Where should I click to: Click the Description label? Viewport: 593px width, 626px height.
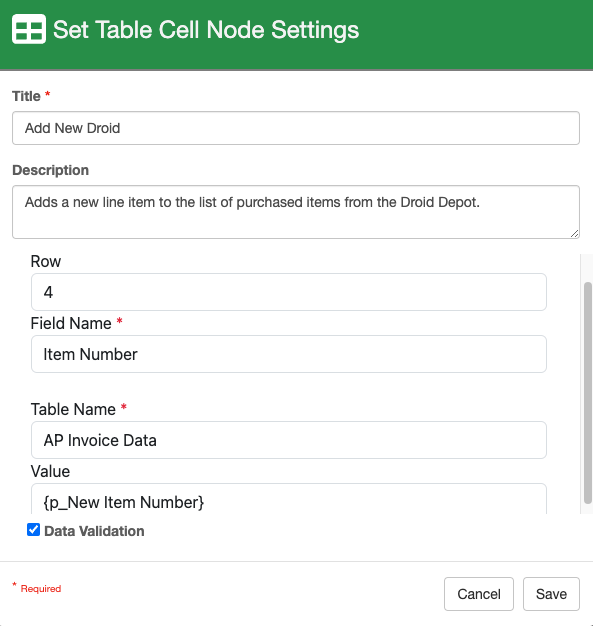pyautogui.click(x=51, y=170)
